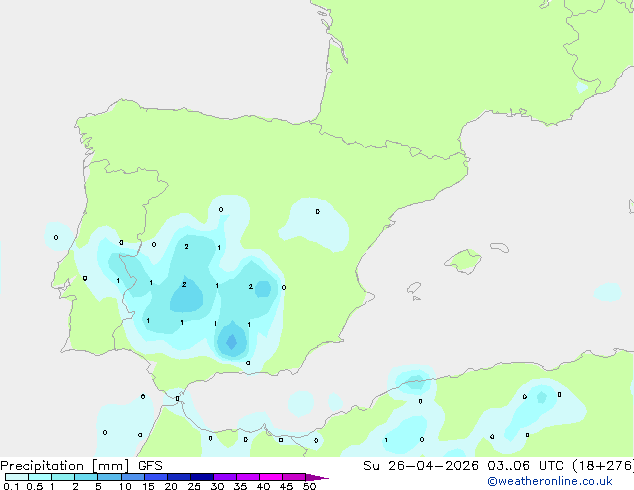Click the '25' legend value
Image resolution: width=634 pixels, height=490 pixels.
click(194, 486)
